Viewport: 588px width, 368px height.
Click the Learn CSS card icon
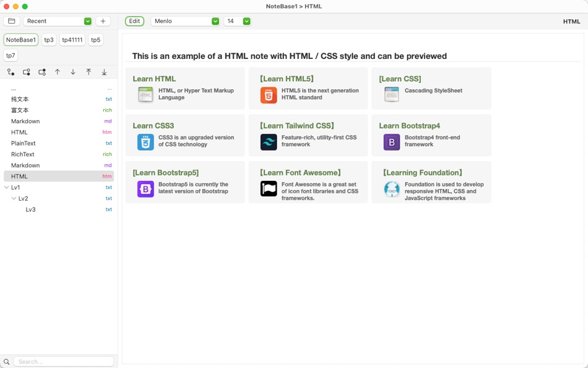pyautogui.click(x=392, y=95)
